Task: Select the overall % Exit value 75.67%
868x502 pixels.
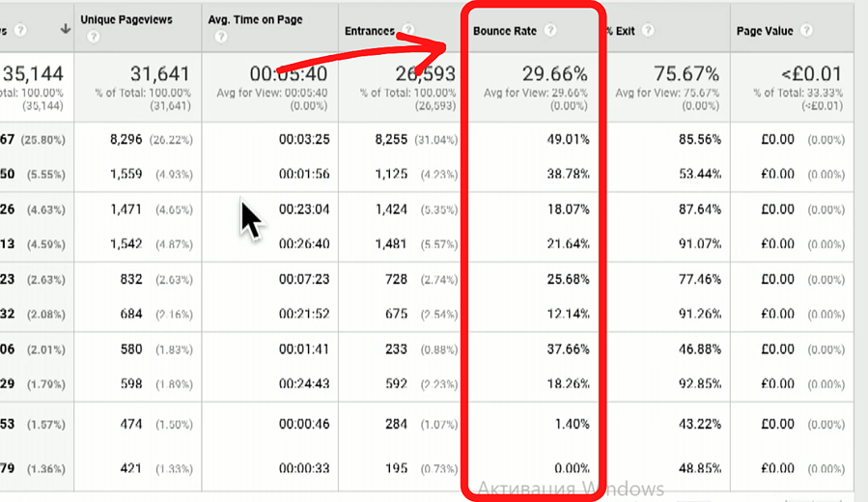Action: click(686, 73)
